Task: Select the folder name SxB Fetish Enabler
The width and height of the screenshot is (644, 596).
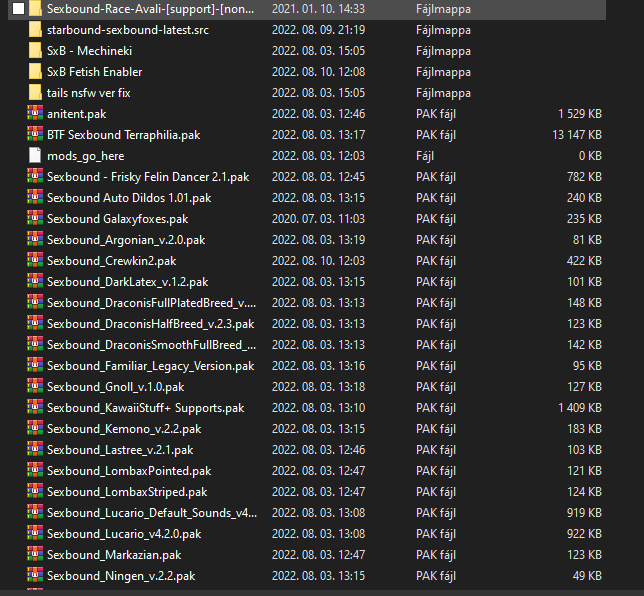Action: click(94, 72)
